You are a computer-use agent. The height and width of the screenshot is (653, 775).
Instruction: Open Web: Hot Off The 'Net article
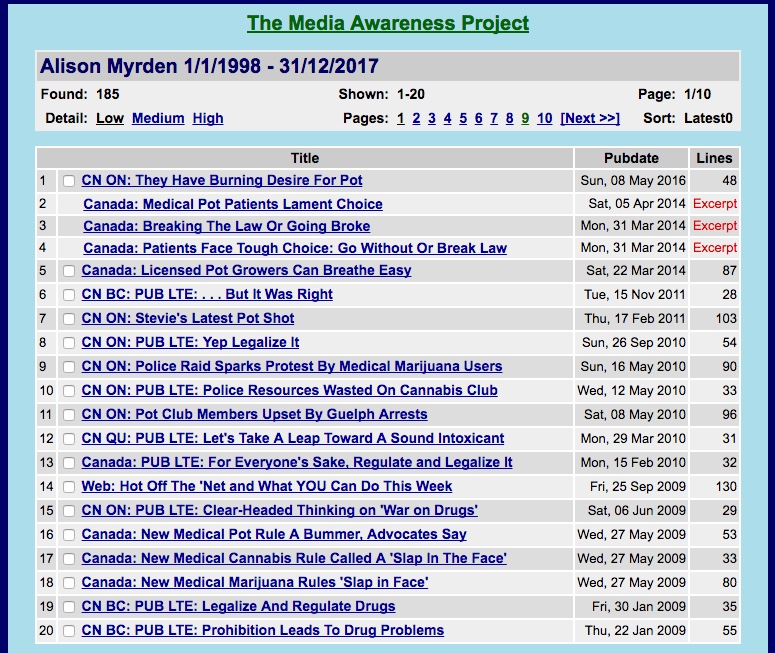pyautogui.click(x=267, y=486)
